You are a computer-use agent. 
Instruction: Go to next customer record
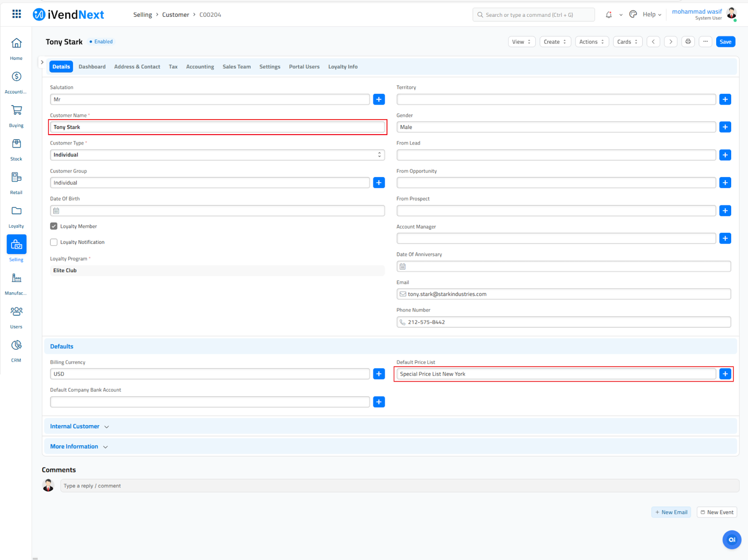671,42
